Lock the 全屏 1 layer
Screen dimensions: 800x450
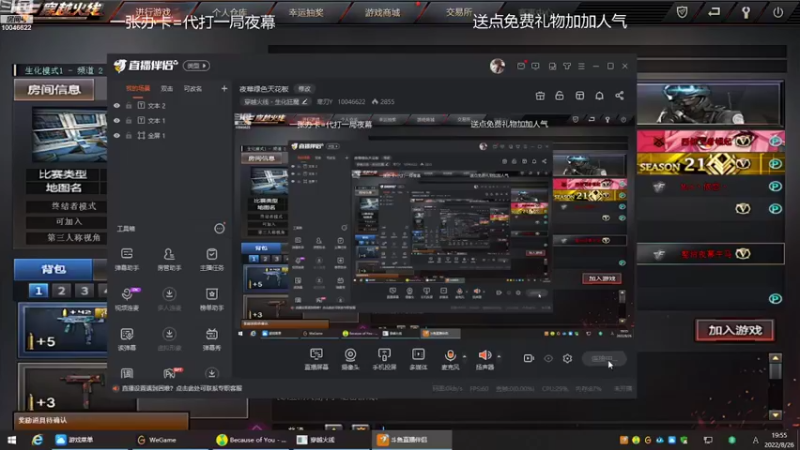129,135
